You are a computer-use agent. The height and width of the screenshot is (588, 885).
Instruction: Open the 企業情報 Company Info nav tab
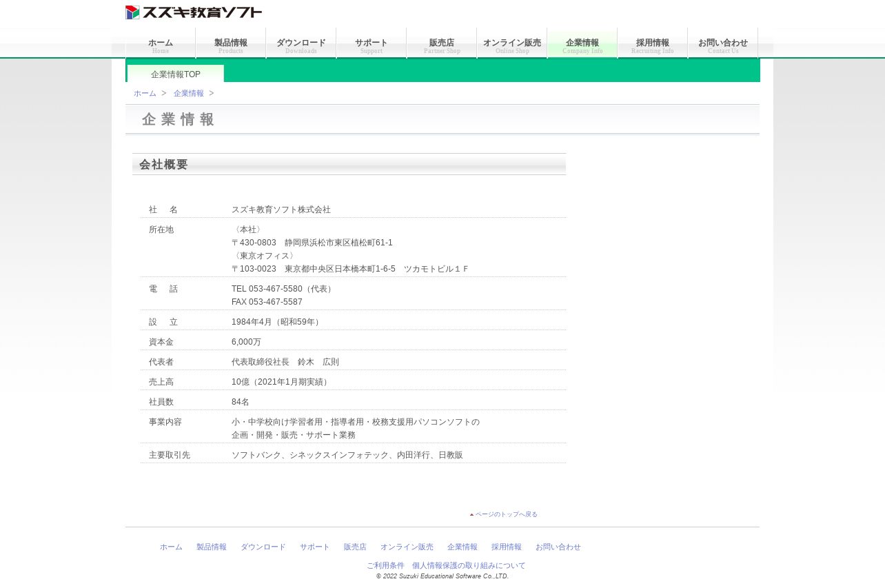(582, 43)
